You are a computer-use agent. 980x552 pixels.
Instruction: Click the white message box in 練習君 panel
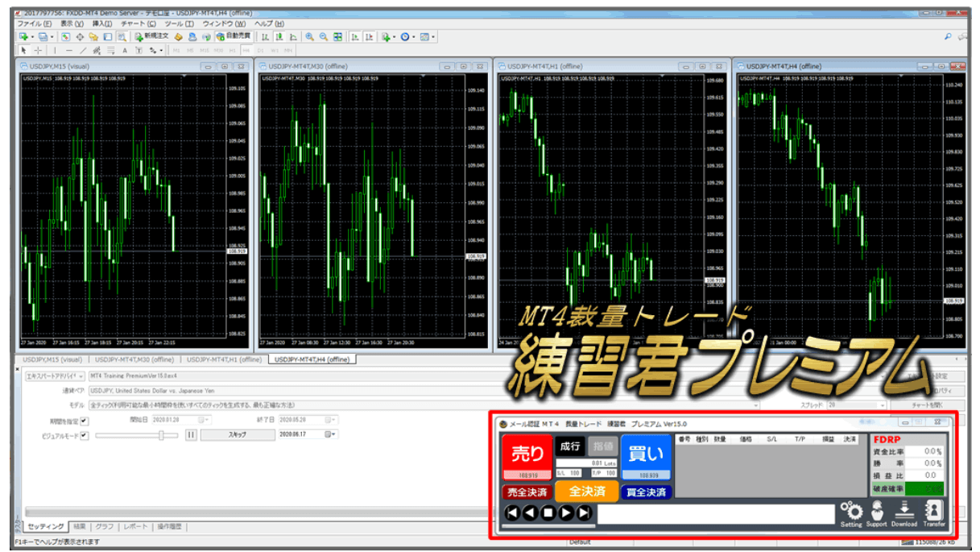pyautogui.click(x=716, y=514)
